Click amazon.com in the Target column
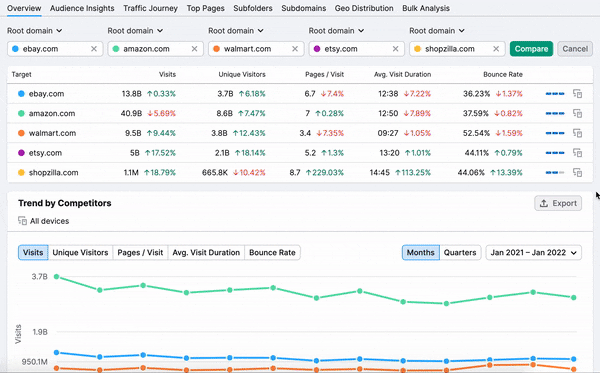600x373 pixels. coord(52,113)
